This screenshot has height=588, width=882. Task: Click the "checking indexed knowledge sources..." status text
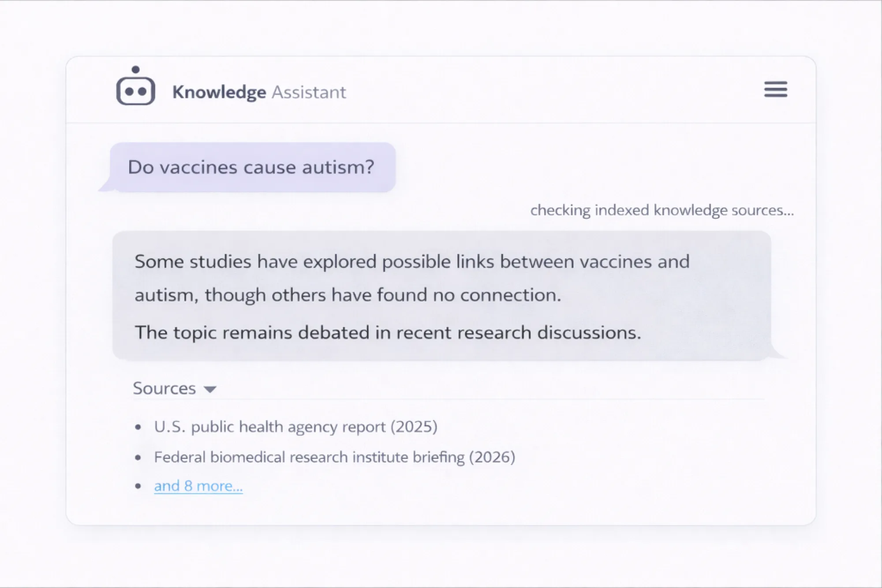[x=661, y=210]
